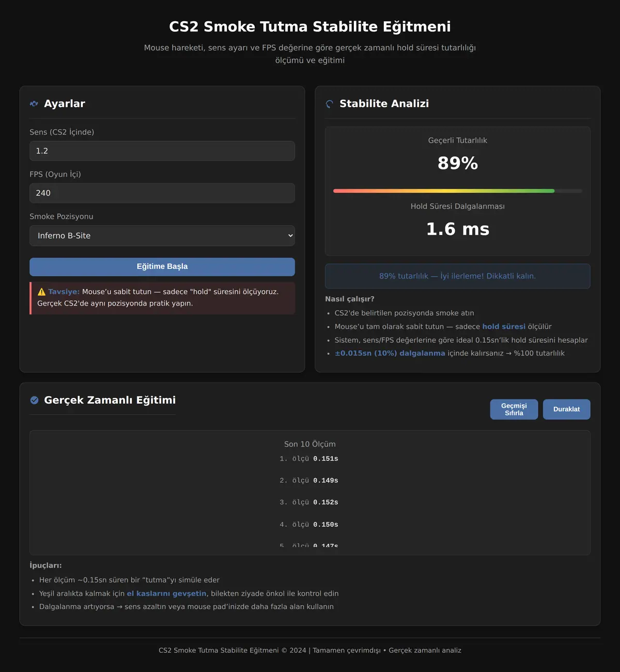The height and width of the screenshot is (672, 620).
Task: Click the measurement row reading 0.152s
Action: click(x=310, y=502)
